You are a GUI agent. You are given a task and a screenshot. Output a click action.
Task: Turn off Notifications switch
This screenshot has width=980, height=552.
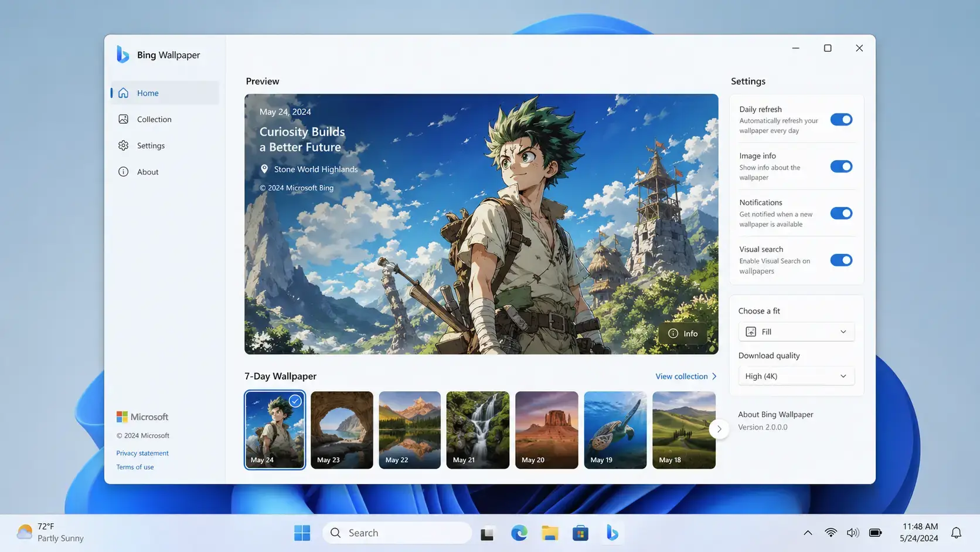(841, 213)
